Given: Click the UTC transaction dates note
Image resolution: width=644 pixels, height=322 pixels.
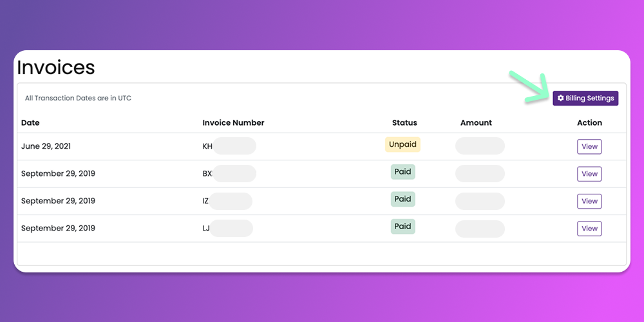Looking at the screenshot, I should coord(78,98).
